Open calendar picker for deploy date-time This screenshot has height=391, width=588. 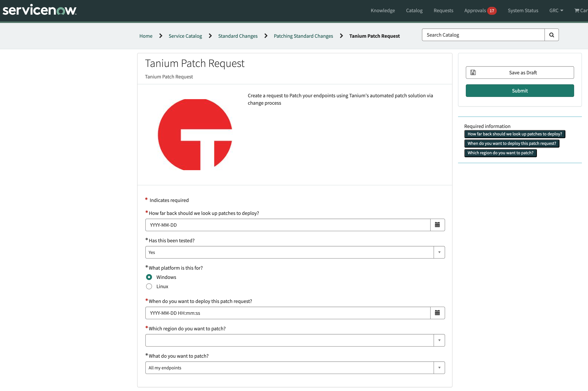click(x=437, y=313)
